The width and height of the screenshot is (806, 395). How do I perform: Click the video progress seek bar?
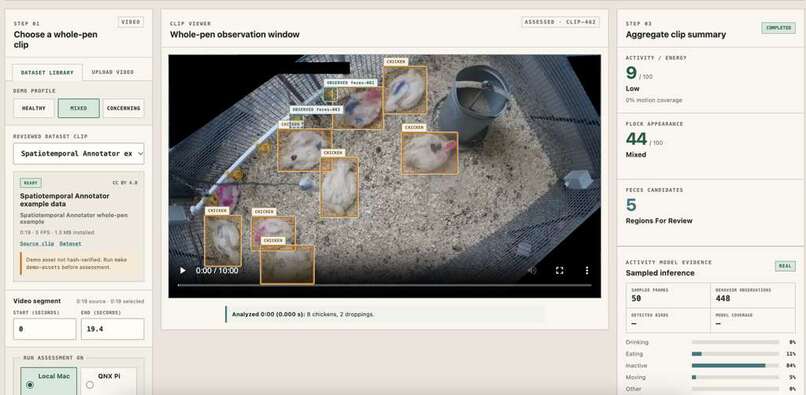click(x=384, y=285)
